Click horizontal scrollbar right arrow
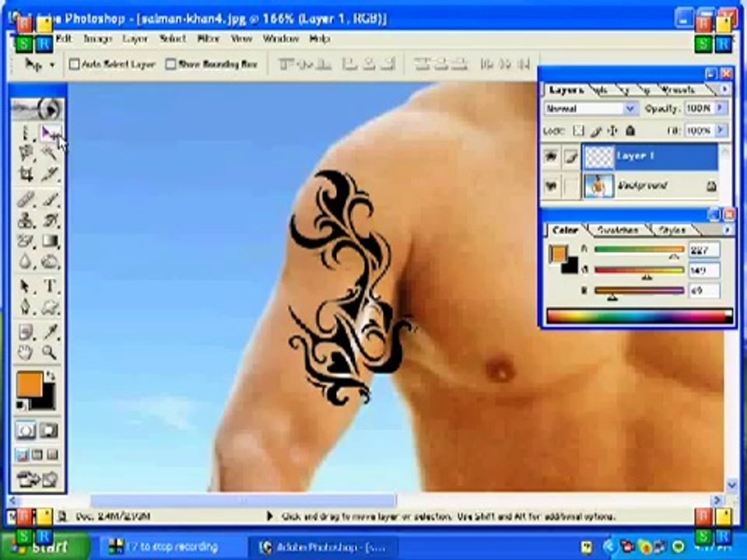The image size is (747, 560). tap(717, 500)
